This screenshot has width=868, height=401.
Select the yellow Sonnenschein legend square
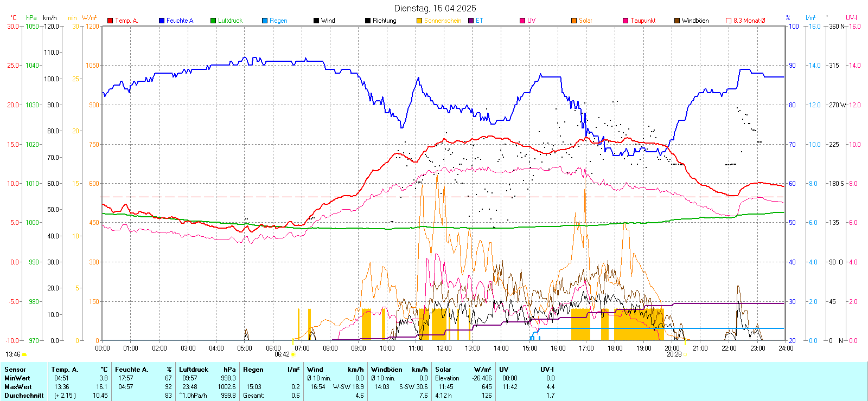click(x=419, y=21)
